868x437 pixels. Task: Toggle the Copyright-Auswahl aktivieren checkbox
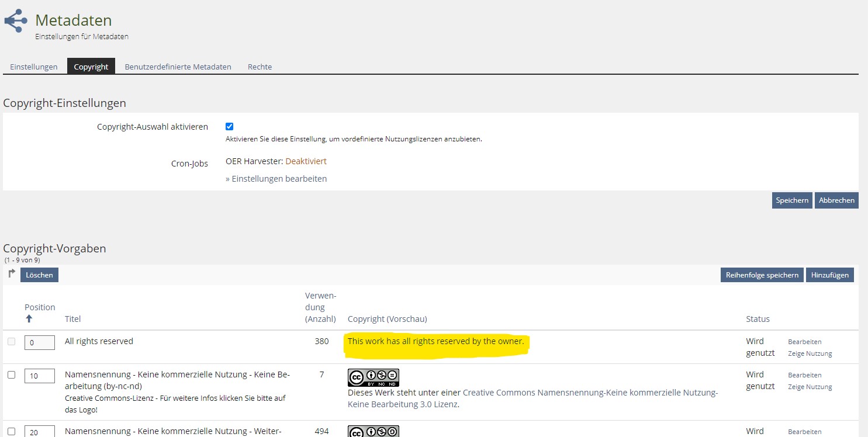[229, 127]
